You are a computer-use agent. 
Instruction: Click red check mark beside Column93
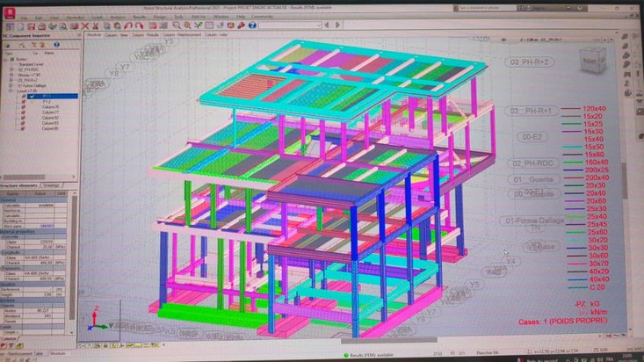(x=24, y=123)
